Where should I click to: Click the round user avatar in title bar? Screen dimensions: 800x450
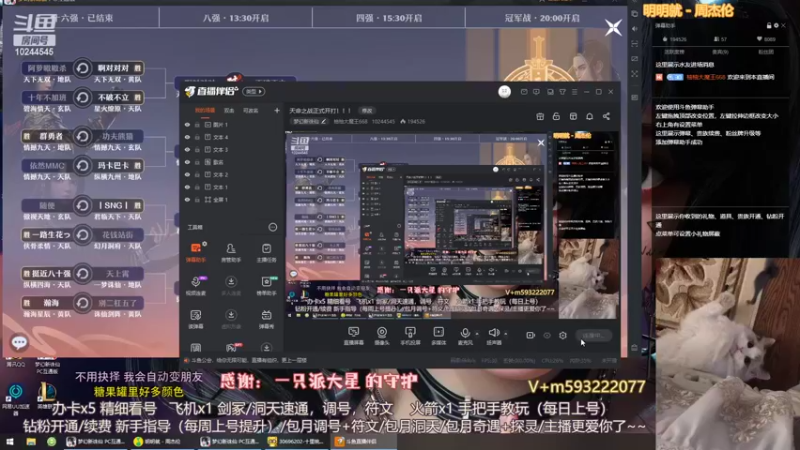(x=504, y=91)
